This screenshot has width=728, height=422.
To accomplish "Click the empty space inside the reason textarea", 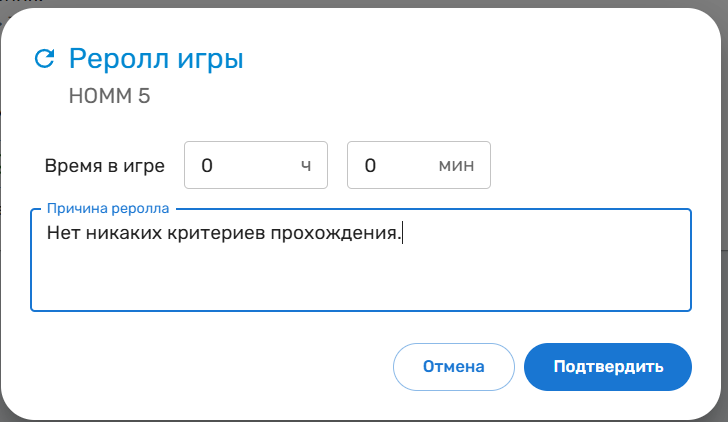I will pos(360,280).
